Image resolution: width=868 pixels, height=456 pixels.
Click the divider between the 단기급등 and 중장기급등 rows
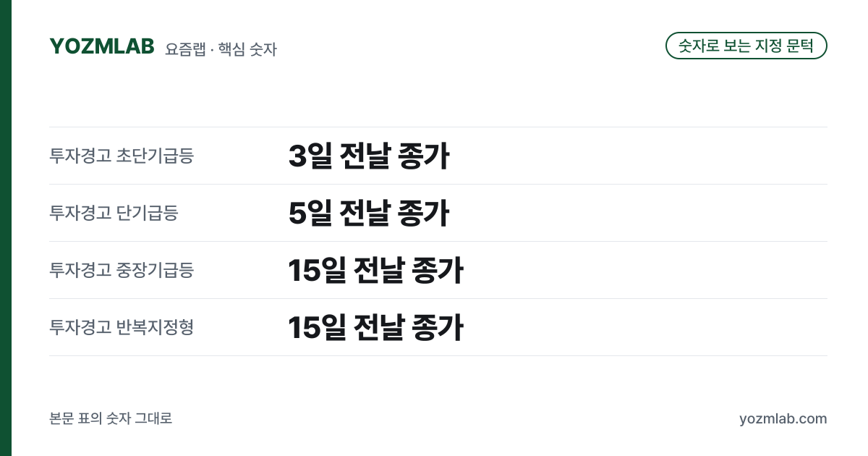(x=438, y=241)
